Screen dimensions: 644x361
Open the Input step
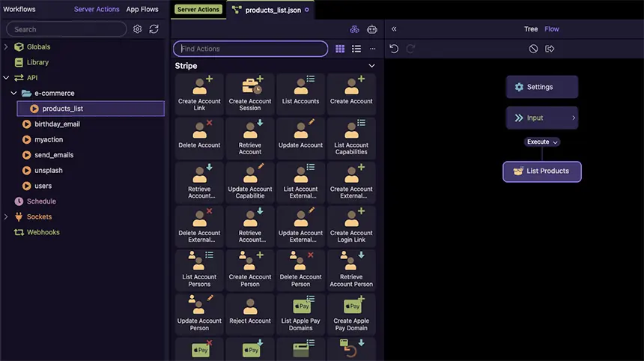point(541,118)
